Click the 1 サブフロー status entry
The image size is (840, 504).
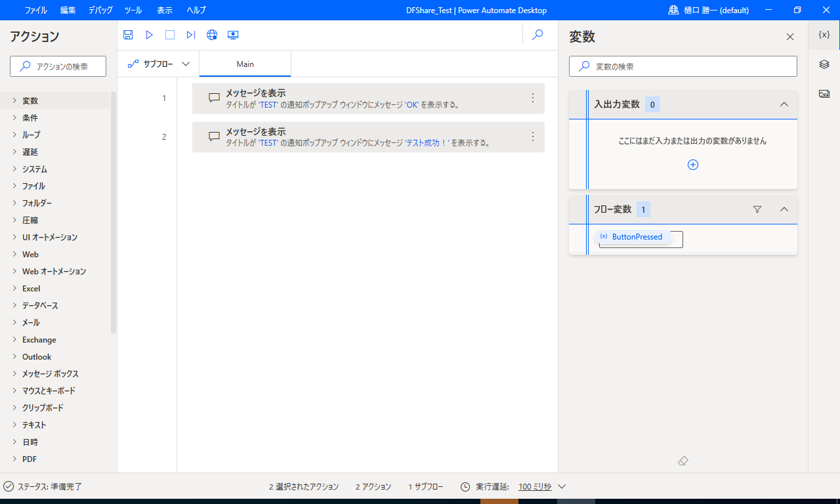click(x=425, y=487)
